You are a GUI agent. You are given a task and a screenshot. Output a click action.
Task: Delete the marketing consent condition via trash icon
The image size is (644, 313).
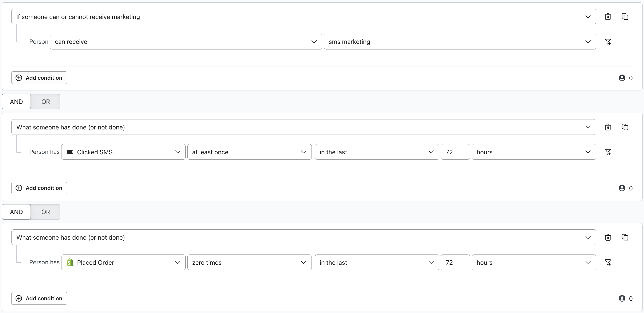point(608,17)
